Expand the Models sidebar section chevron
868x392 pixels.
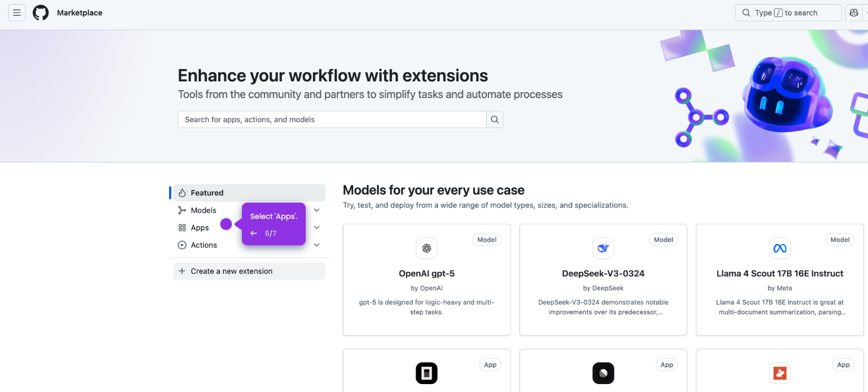[317, 210]
